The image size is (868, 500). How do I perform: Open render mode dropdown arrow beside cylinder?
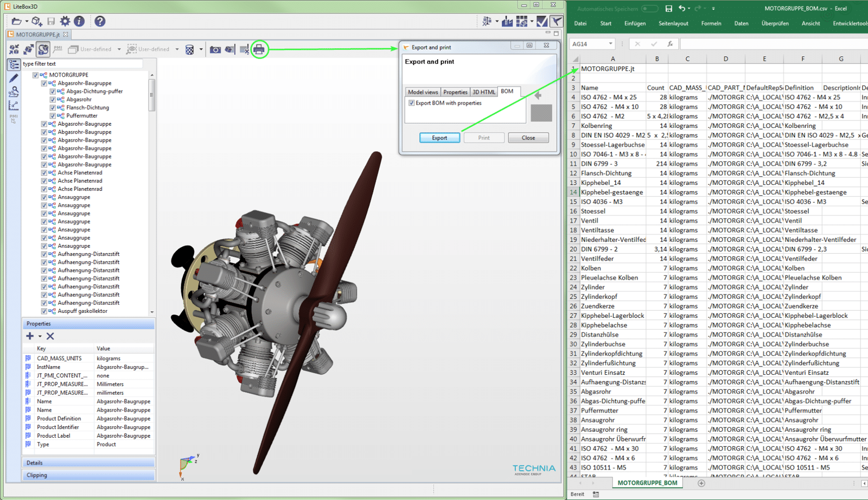(x=201, y=50)
